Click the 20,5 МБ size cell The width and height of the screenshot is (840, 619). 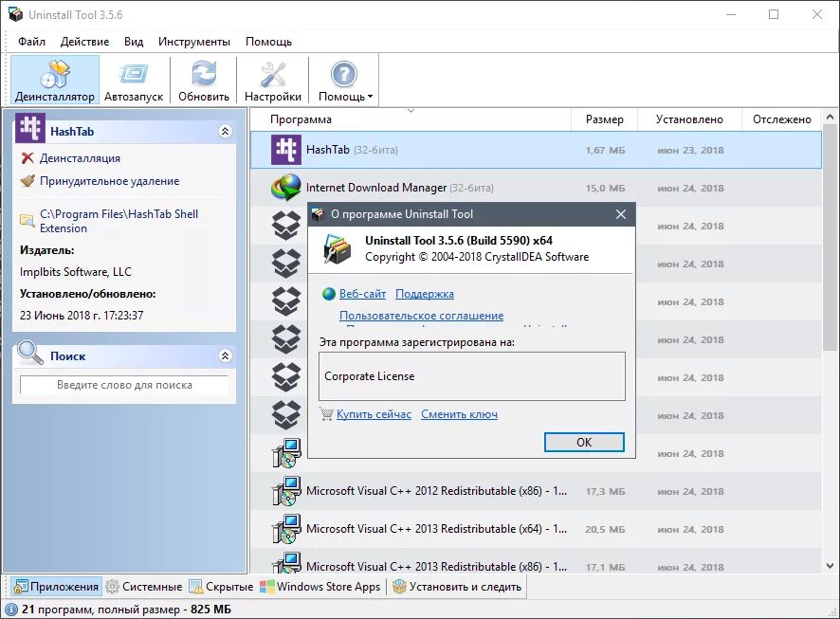click(605, 530)
